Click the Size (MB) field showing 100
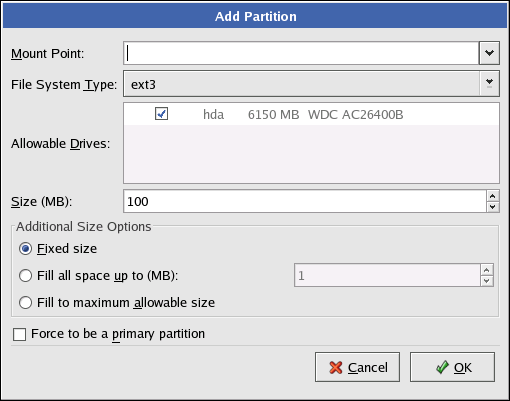Screen dimensions: 510x401 click(305, 201)
